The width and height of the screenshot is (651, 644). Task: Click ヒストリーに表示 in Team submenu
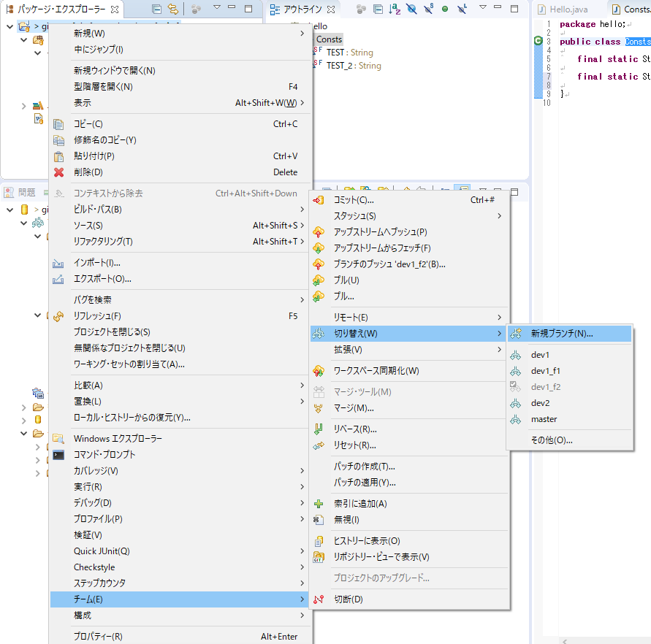click(x=409, y=541)
